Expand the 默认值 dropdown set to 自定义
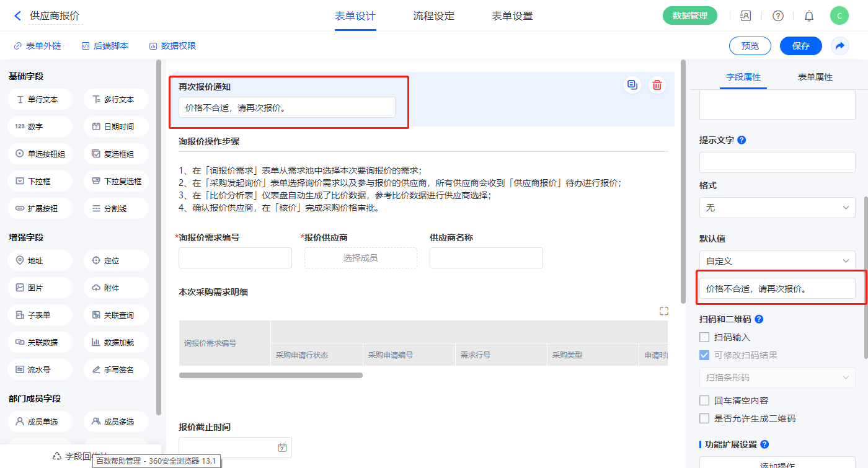The image size is (868, 468). coord(777,261)
